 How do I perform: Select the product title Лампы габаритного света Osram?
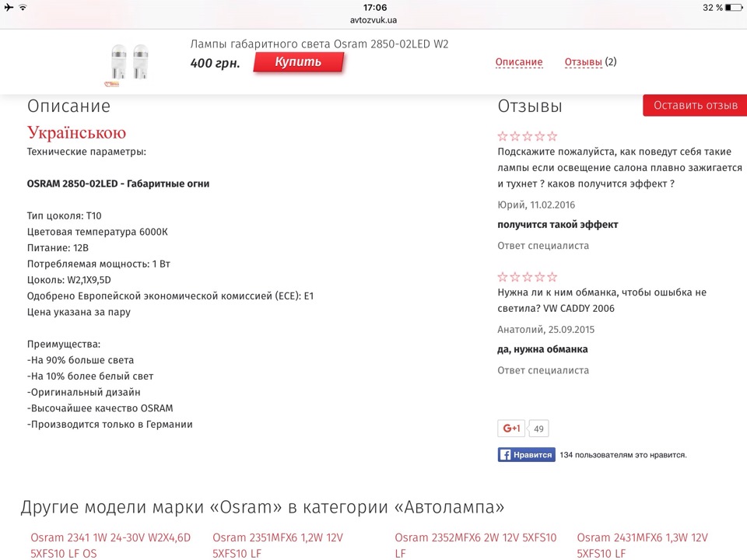319,44
